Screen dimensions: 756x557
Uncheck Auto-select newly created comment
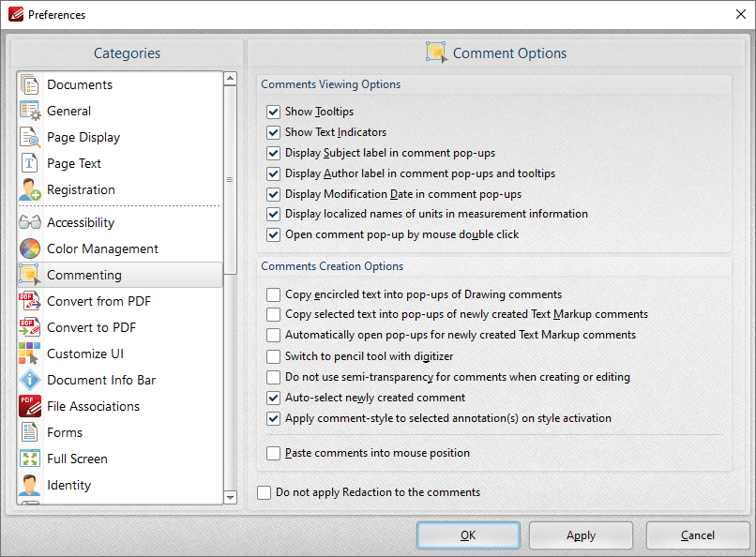(273, 398)
